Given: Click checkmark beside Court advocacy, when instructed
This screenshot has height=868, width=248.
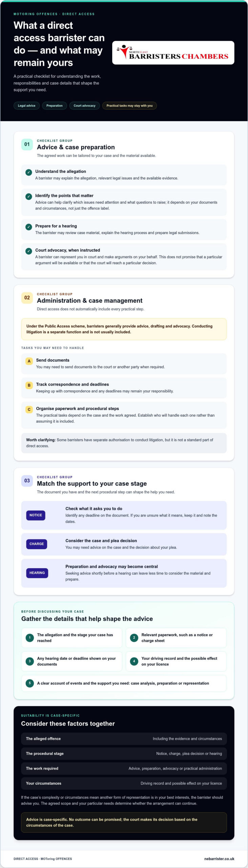Looking at the screenshot, I should (29, 251).
